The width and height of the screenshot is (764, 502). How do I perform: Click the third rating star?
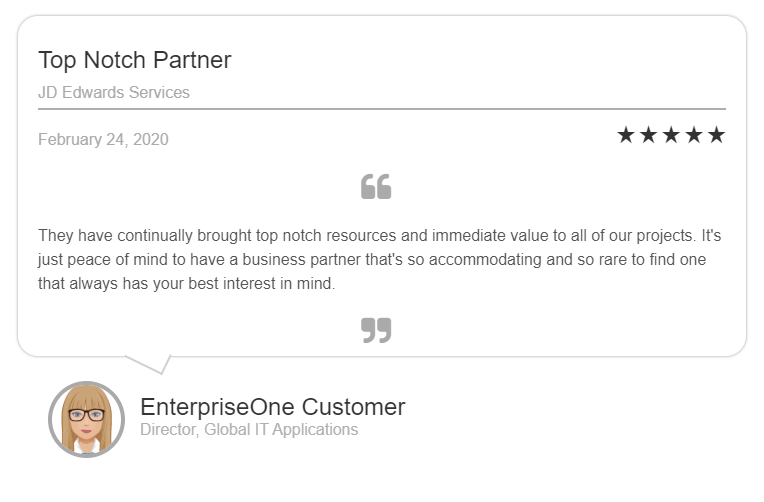coord(671,135)
